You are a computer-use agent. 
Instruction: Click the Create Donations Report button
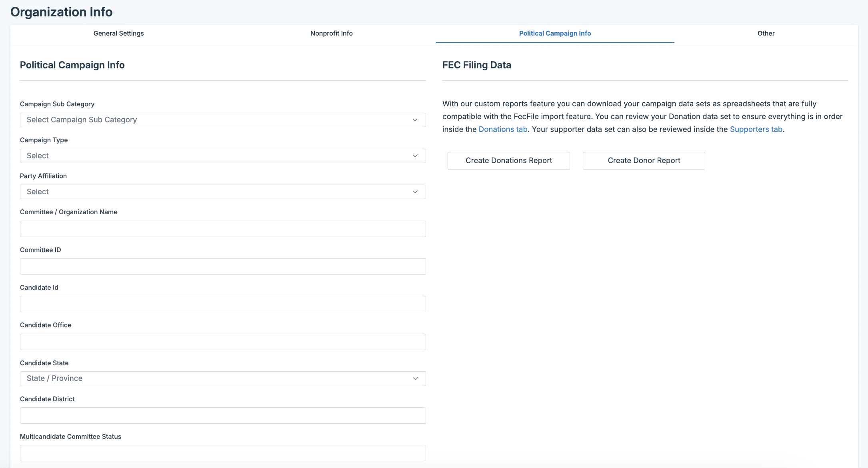tap(508, 161)
